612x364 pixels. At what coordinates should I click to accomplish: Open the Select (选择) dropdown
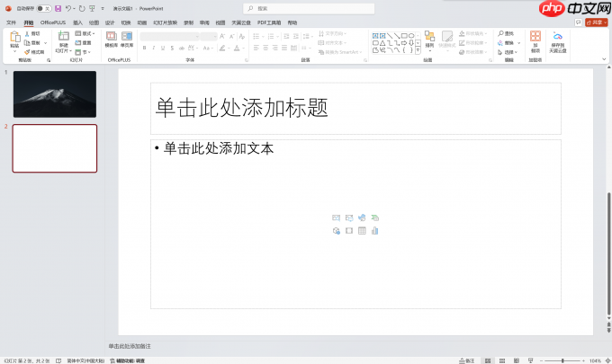508,52
